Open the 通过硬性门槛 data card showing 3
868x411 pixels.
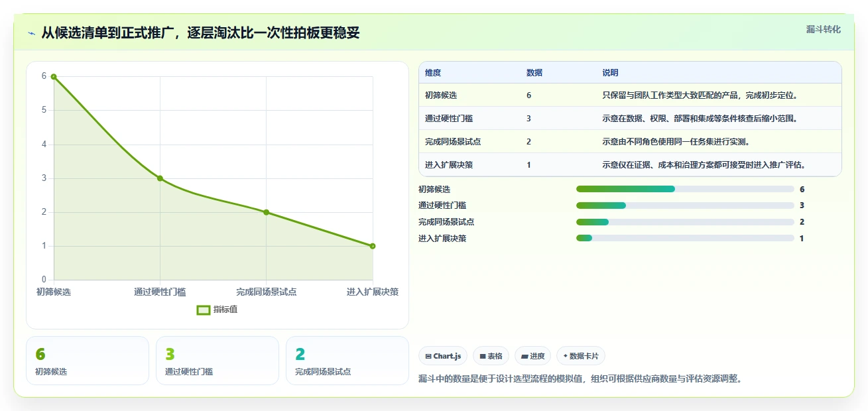pos(217,361)
